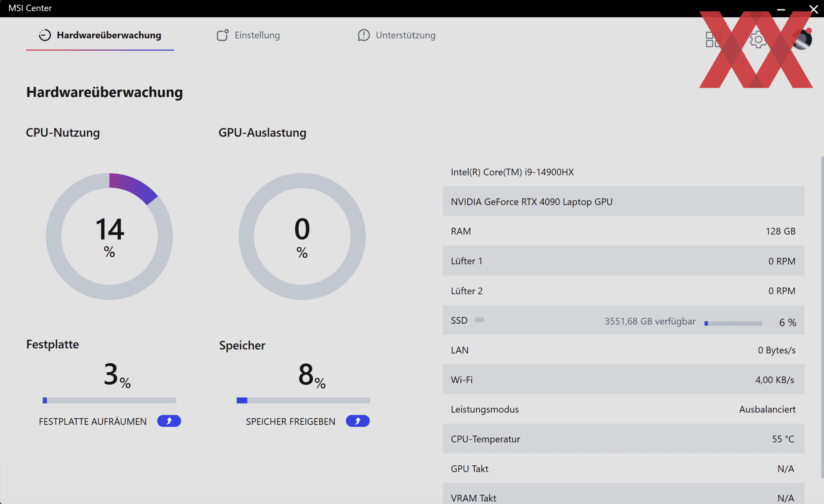
Task: Switch to the Einstellung tab
Action: (248, 35)
